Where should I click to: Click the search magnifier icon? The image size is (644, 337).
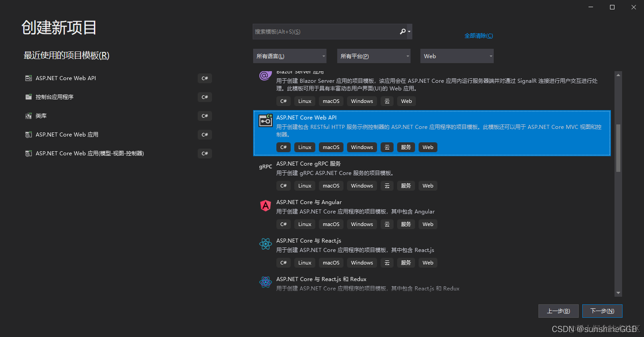(x=402, y=31)
